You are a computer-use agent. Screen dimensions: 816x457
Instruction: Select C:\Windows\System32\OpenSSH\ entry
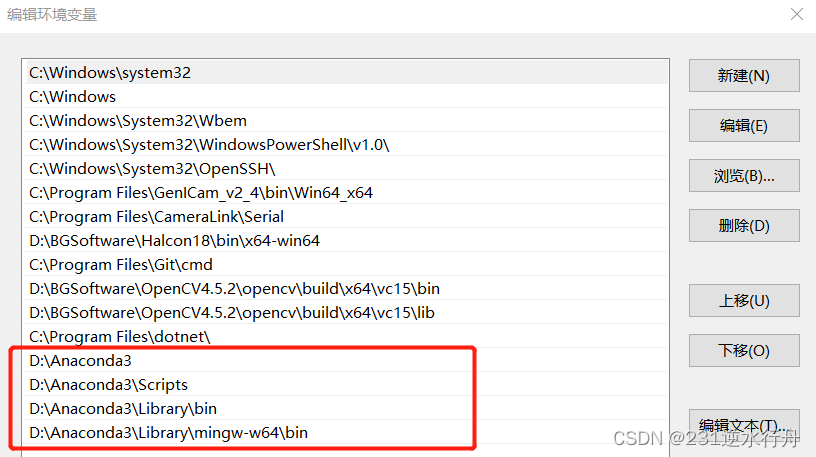point(345,168)
